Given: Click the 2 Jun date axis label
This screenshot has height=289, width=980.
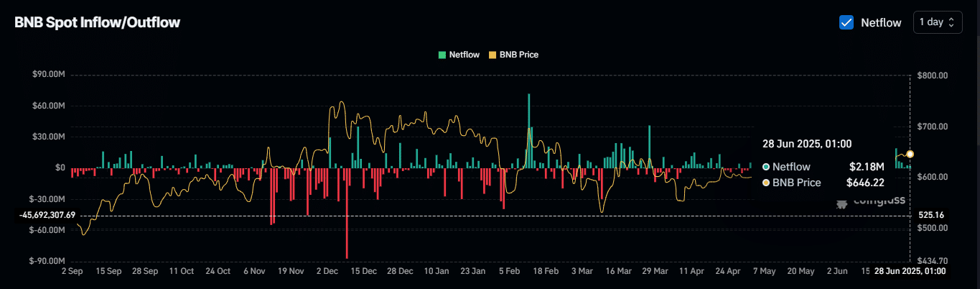Looking at the screenshot, I should click(837, 272).
